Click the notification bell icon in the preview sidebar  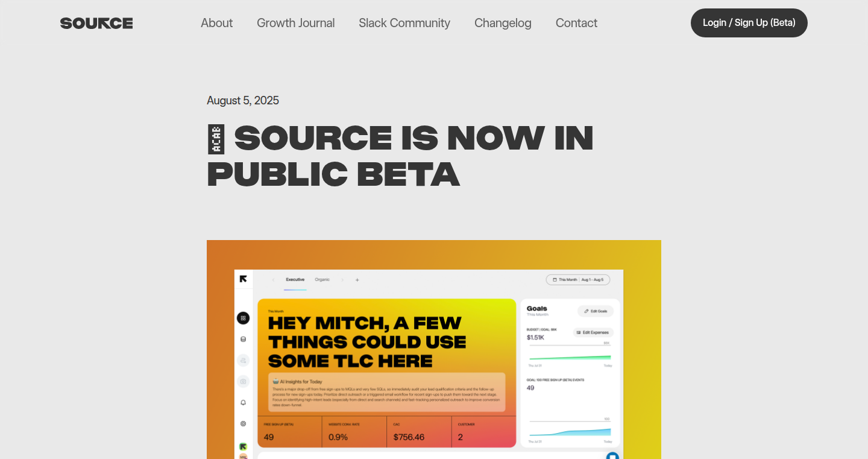[x=243, y=402]
